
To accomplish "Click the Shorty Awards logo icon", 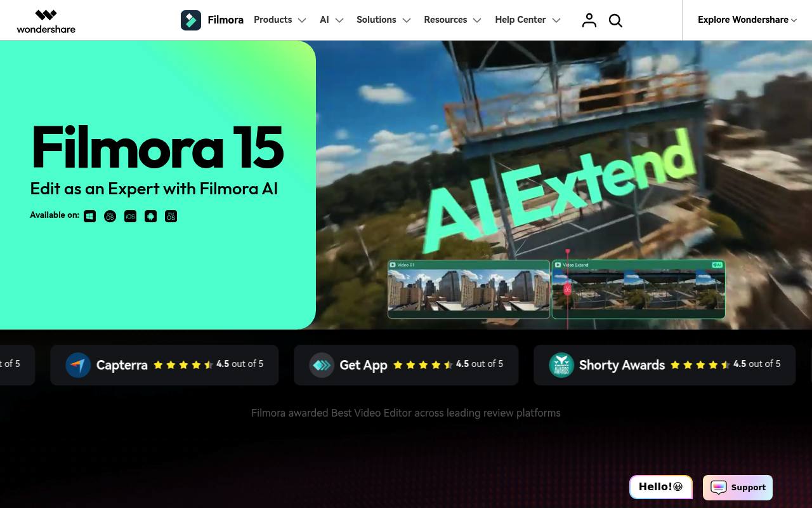I will (561, 365).
